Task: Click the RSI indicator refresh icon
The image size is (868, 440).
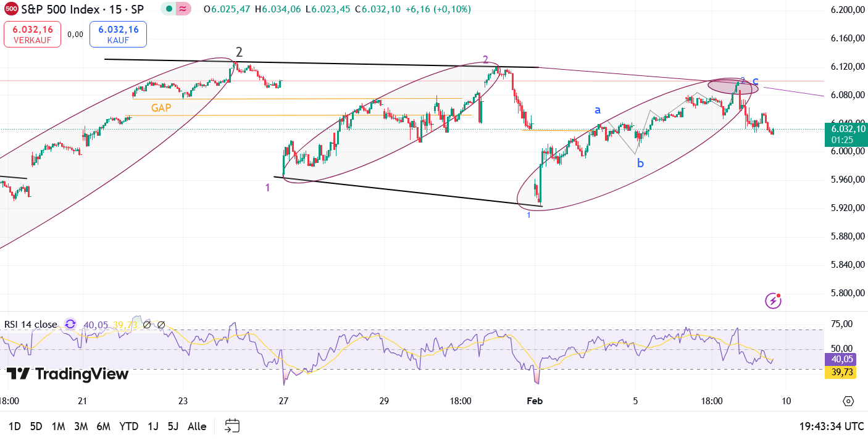Action: pos(70,325)
